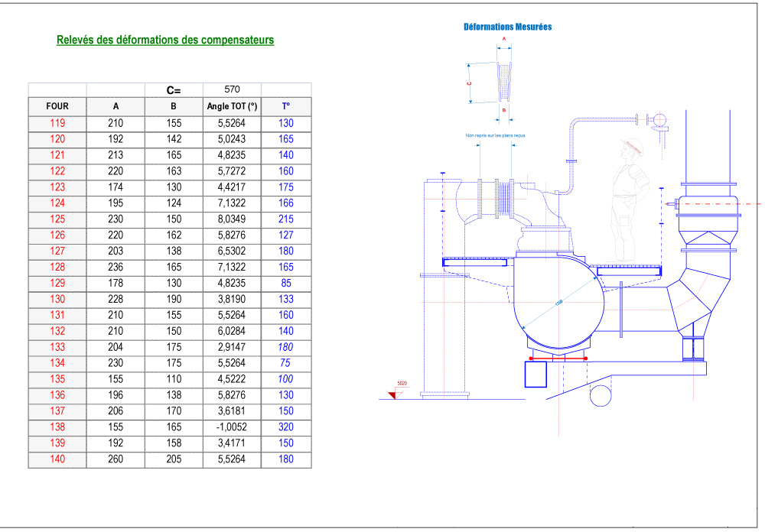The width and height of the screenshot is (765, 532).
Task: Select the temperature cell showing 320
Action: tap(286, 427)
